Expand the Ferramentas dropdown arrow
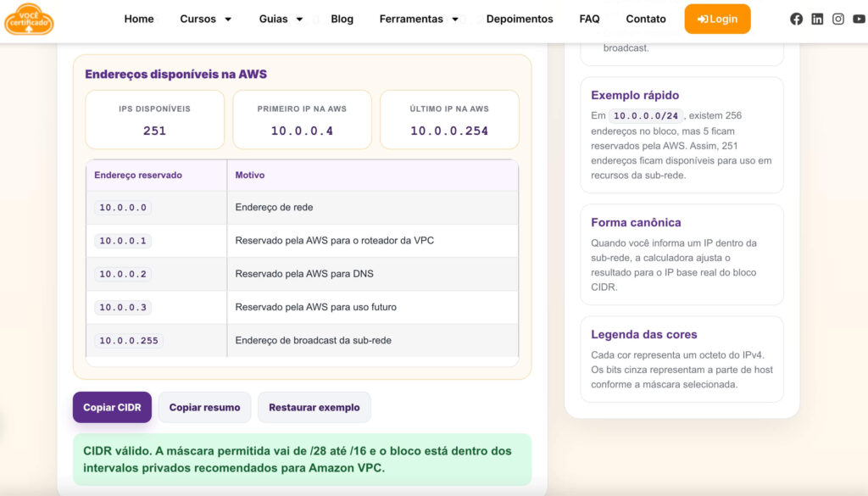The image size is (868, 496). (x=455, y=20)
